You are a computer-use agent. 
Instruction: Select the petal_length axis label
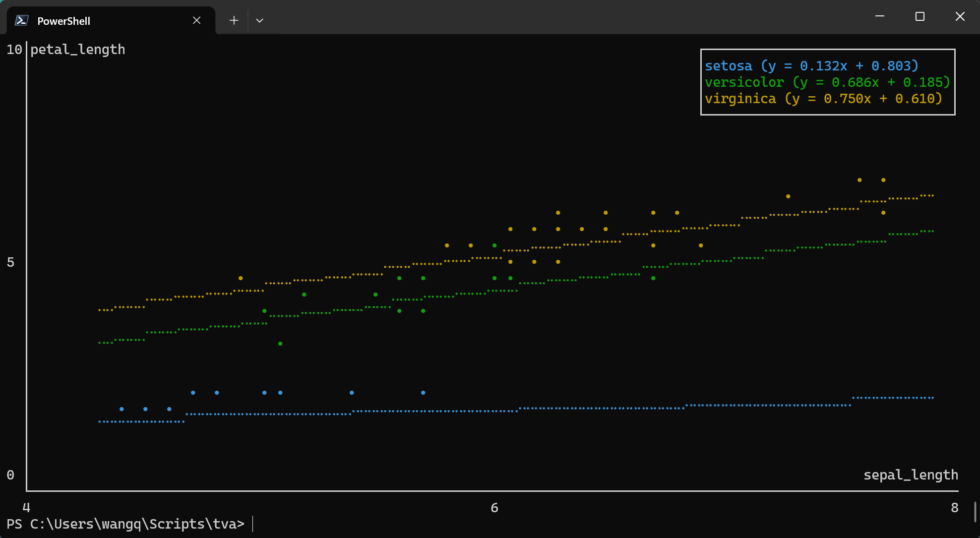[x=77, y=49]
